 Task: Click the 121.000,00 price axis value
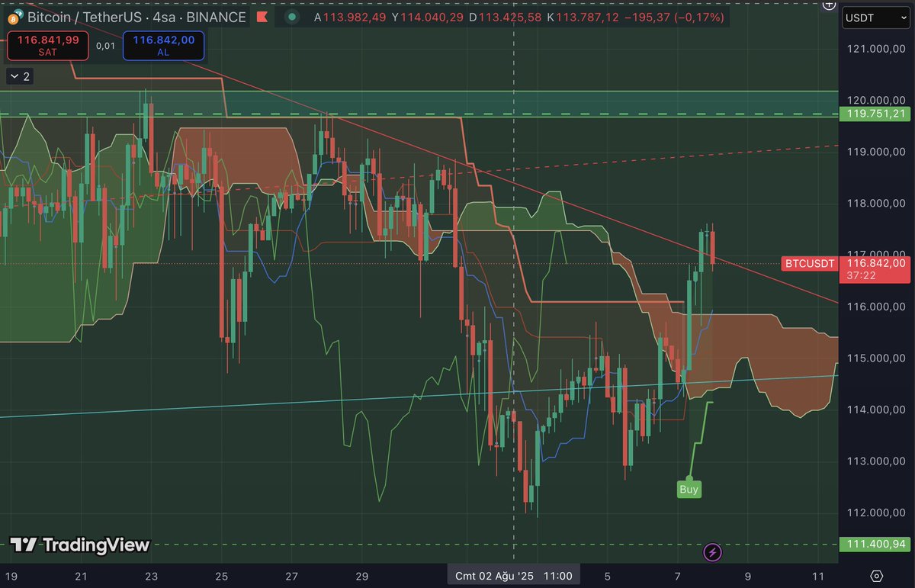coord(875,49)
